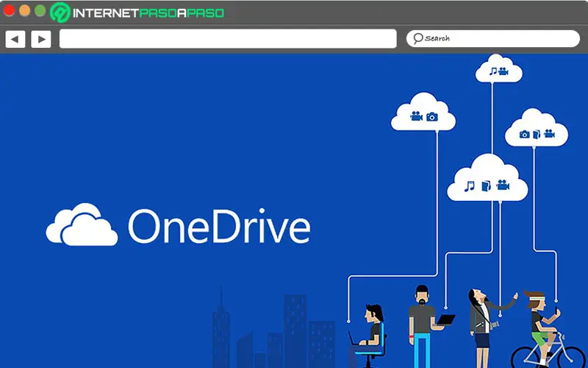Close the window with the red button
Screen dimensions: 588x368
9,10
